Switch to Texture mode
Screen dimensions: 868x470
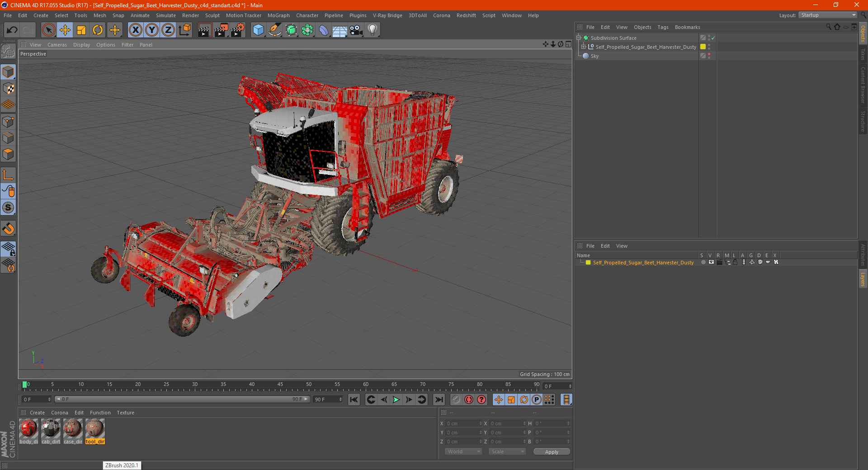pos(8,89)
